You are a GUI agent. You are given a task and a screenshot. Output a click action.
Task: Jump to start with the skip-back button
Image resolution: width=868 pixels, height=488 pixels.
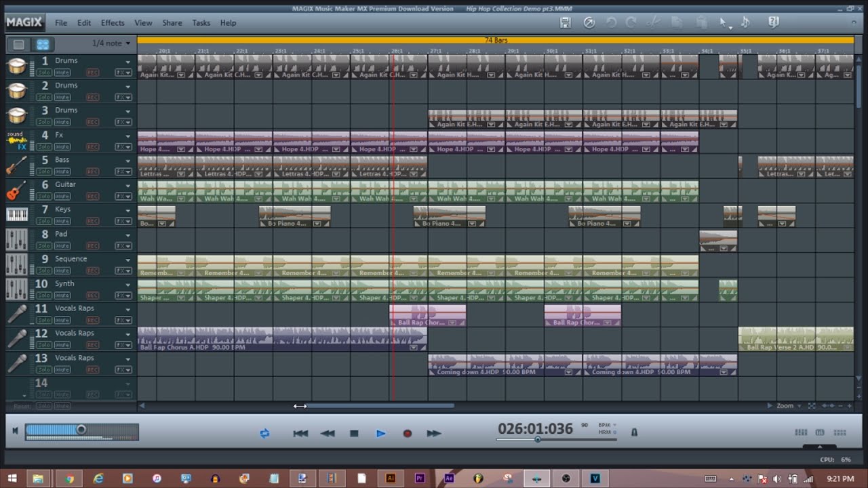pos(300,433)
